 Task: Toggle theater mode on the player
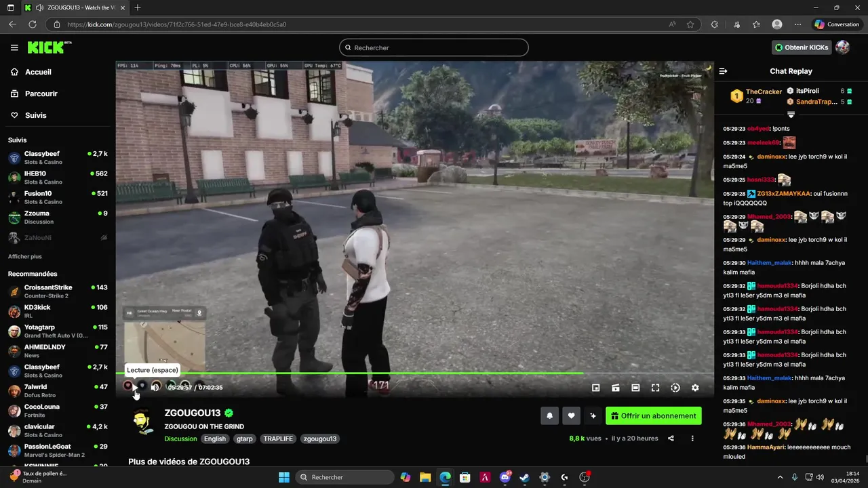pyautogui.click(x=635, y=388)
